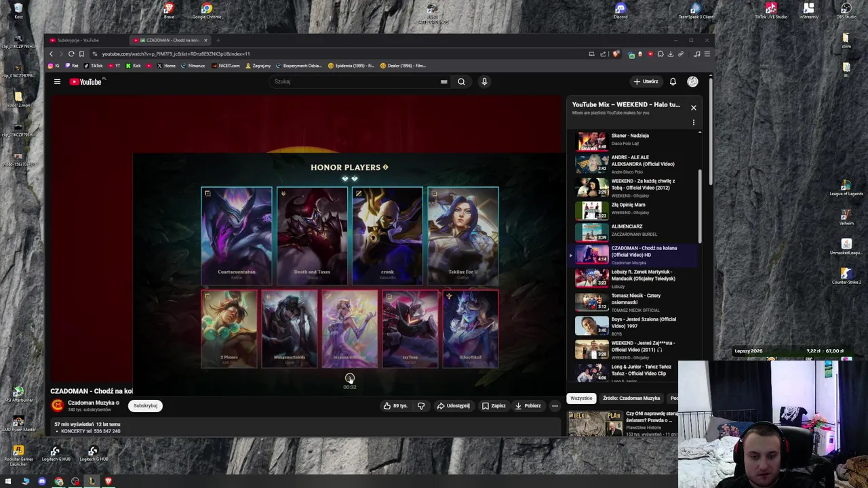Open the YouTube account avatar menu
868x488 pixels.
pyautogui.click(x=692, y=81)
